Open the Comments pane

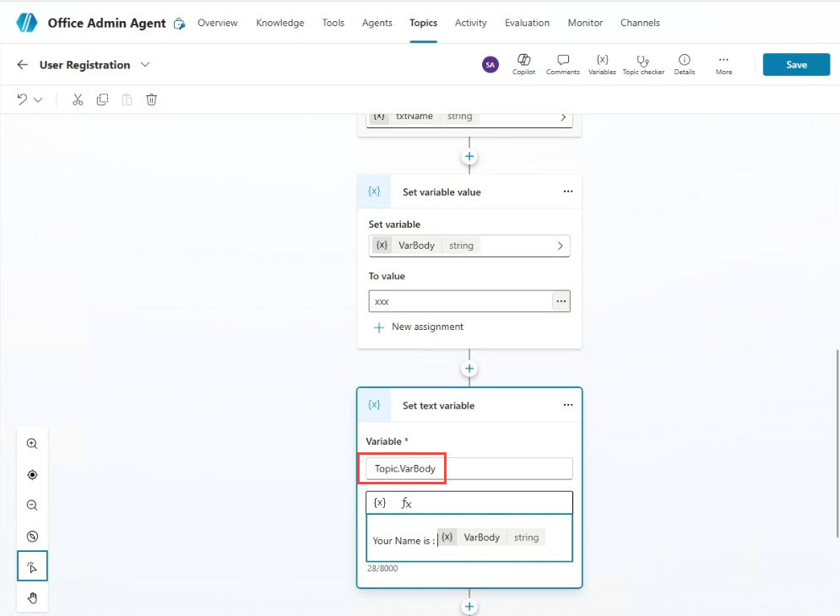tap(562, 64)
